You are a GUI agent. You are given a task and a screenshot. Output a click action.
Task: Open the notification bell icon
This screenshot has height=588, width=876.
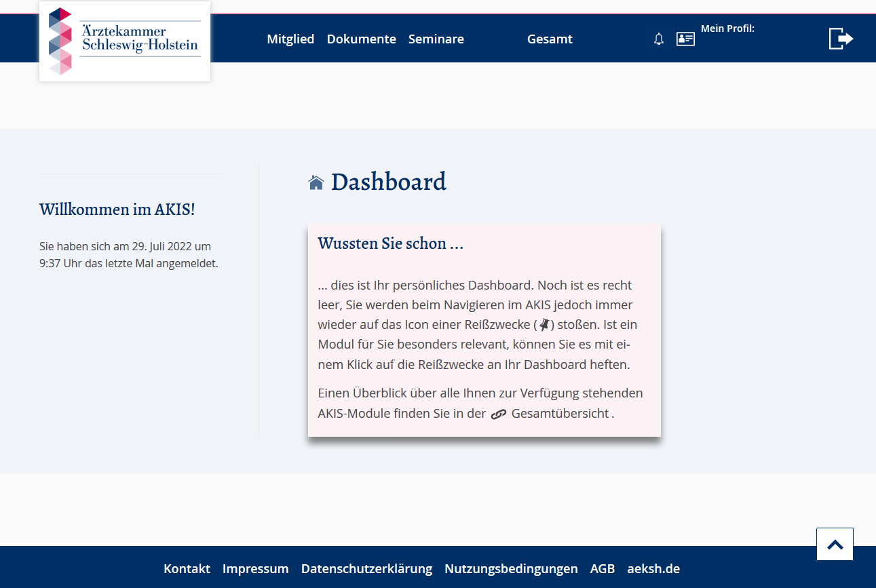(x=658, y=39)
